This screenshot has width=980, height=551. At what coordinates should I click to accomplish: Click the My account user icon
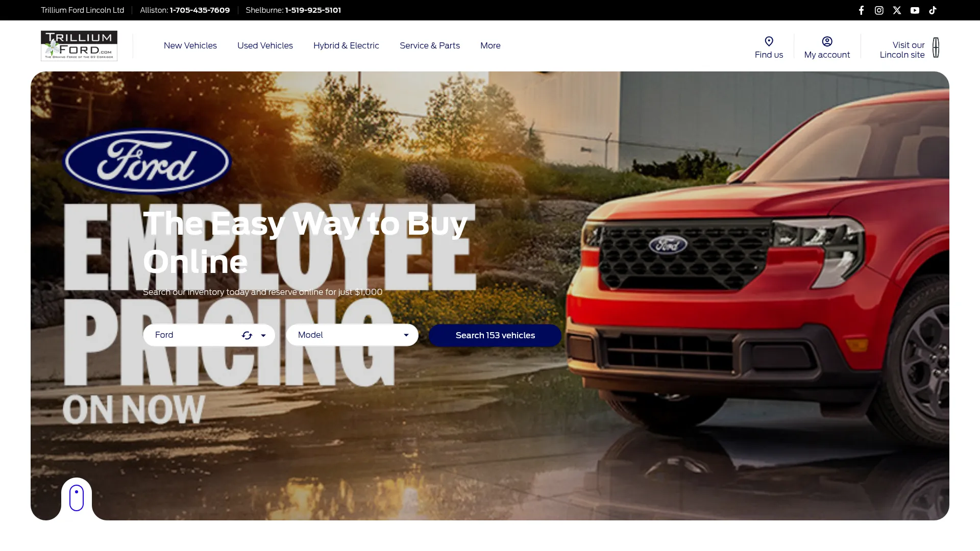[827, 41]
